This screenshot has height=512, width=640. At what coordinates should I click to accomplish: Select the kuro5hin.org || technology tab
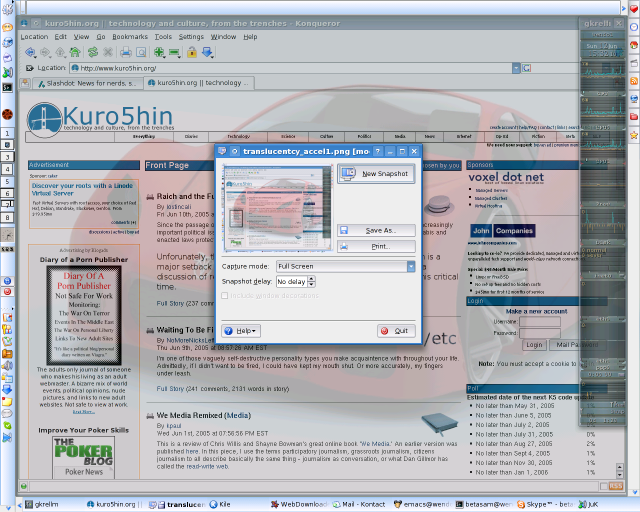point(199,83)
